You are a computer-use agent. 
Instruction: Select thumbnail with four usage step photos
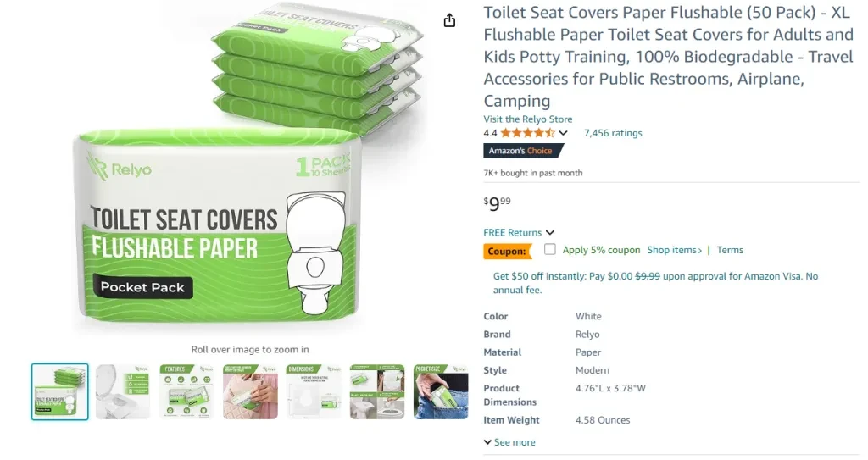tap(377, 391)
